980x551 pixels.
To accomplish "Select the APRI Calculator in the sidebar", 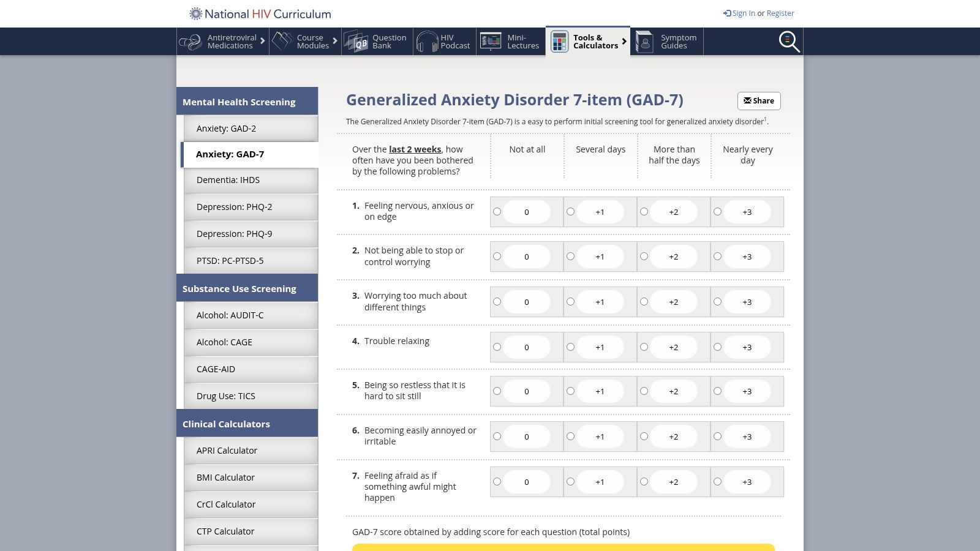I will pyautogui.click(x=226, y=450).
